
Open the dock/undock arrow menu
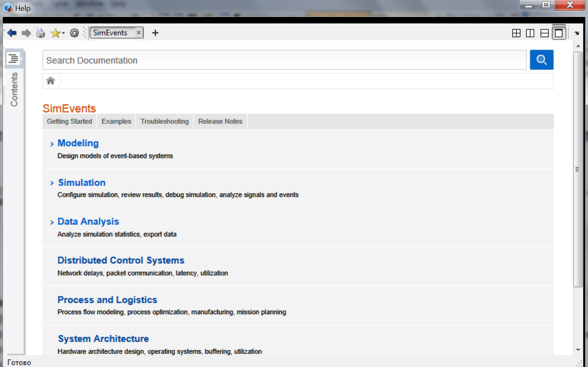pos(577,33)
